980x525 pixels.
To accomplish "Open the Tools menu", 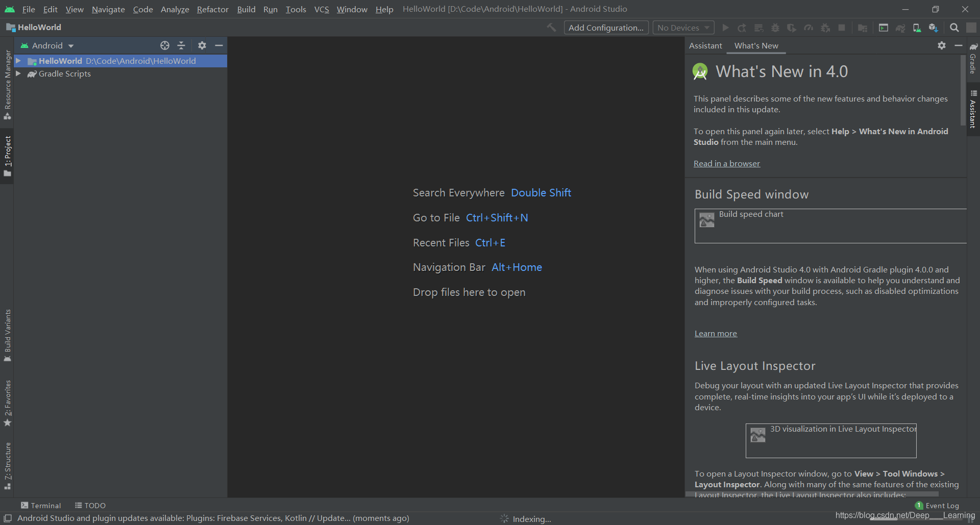I will (296, 9).
